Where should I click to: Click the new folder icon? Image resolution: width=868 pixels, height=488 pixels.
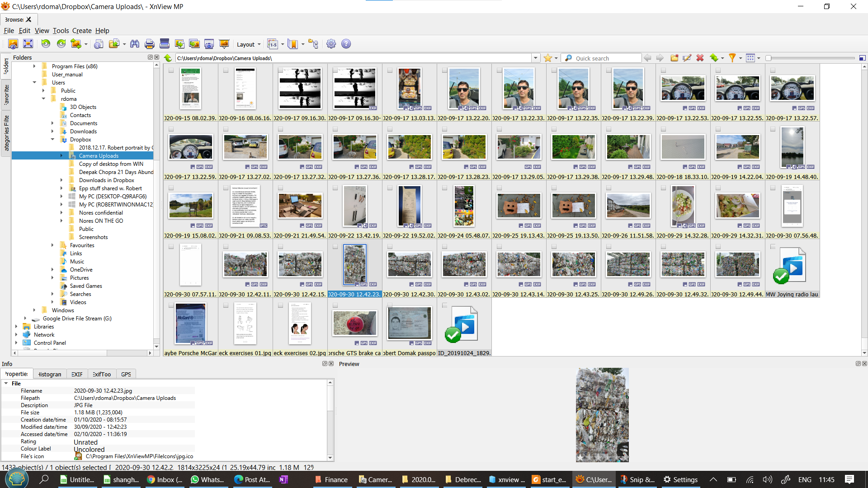[x=674, y=58]
